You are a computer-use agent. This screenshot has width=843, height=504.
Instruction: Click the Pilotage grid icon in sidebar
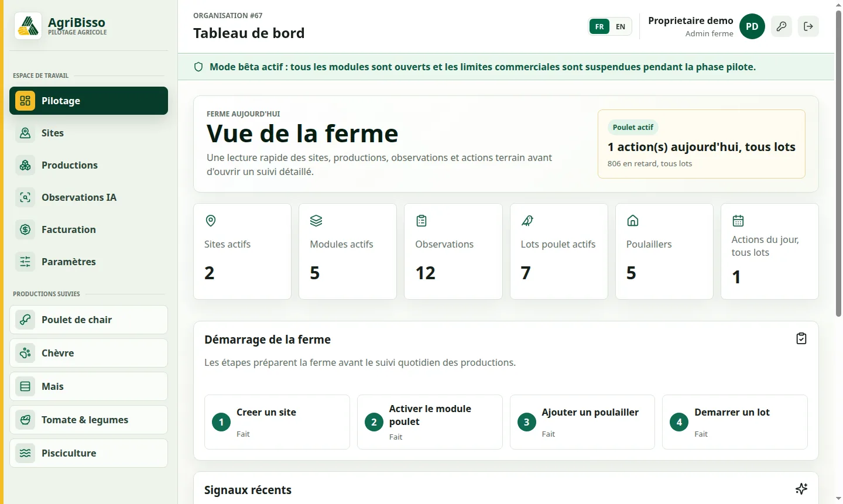[25, 101]
